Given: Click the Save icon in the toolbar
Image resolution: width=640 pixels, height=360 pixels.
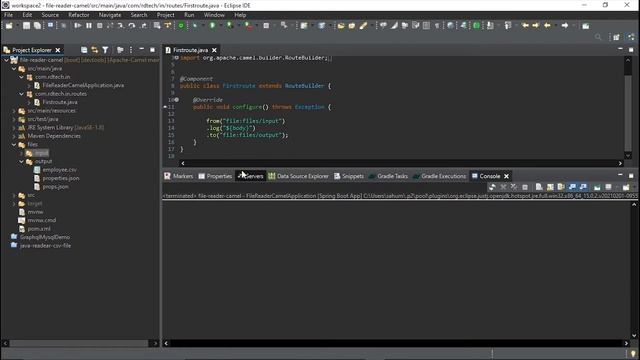Looking at the screenshot, I should (x=27, y=26).
